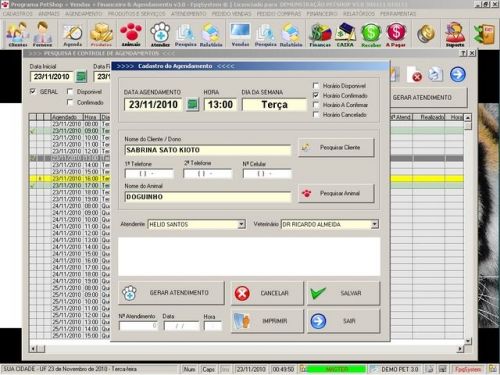Select the yellow 23/11/2010 16:00 row

click(x=70, y=179)
